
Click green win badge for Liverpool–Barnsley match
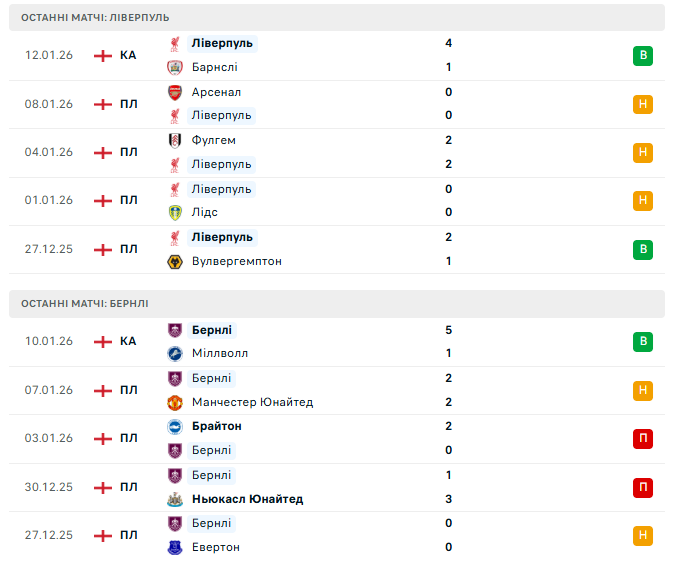coord(642,56)
